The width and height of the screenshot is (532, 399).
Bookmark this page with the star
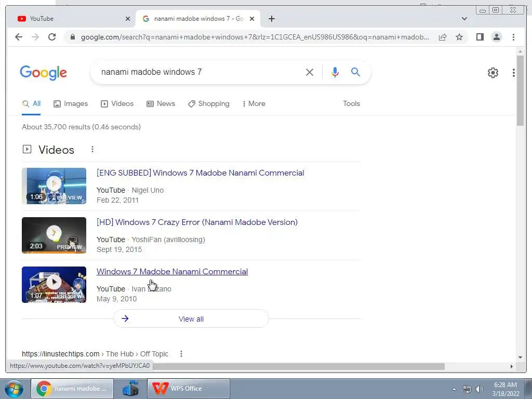coord(459,37)
